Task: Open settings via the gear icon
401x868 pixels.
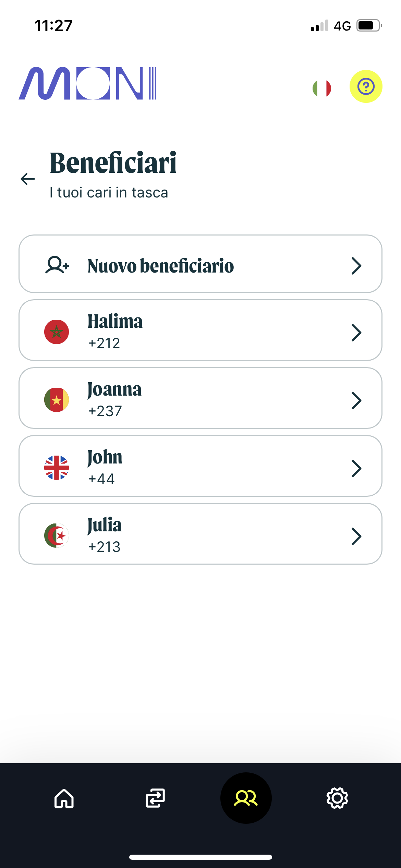Action: (x=337, y=798)
